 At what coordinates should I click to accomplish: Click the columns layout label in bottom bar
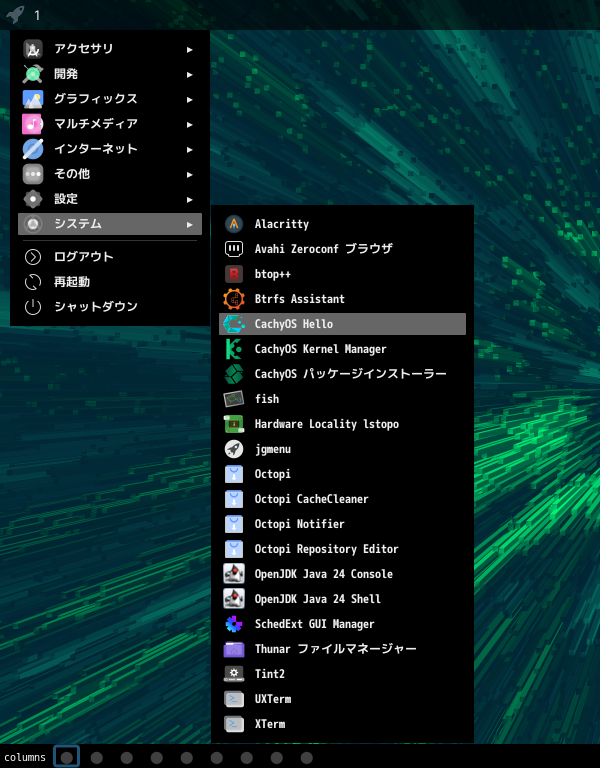point(25,757)
